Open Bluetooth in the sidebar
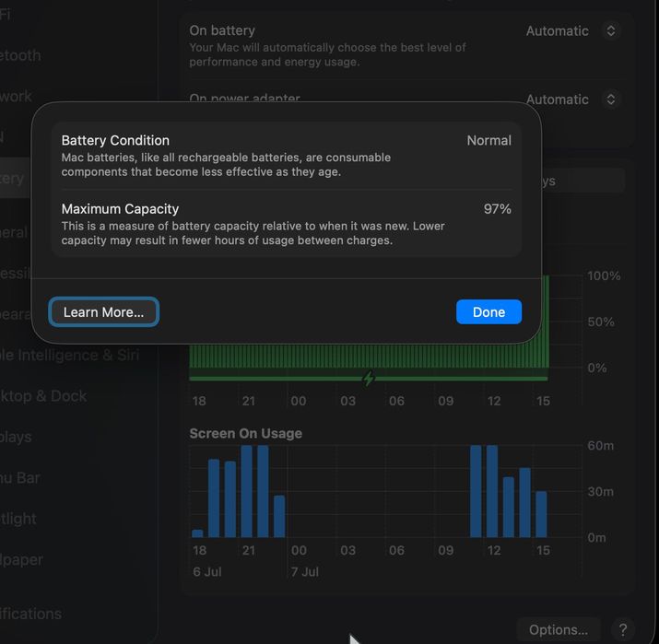 tap(20, 55)
